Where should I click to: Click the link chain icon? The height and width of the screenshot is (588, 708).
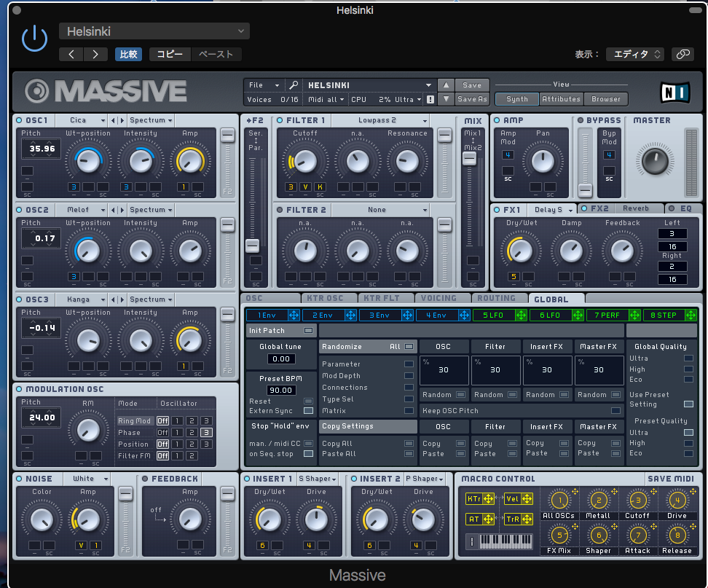tap(683, 54)
